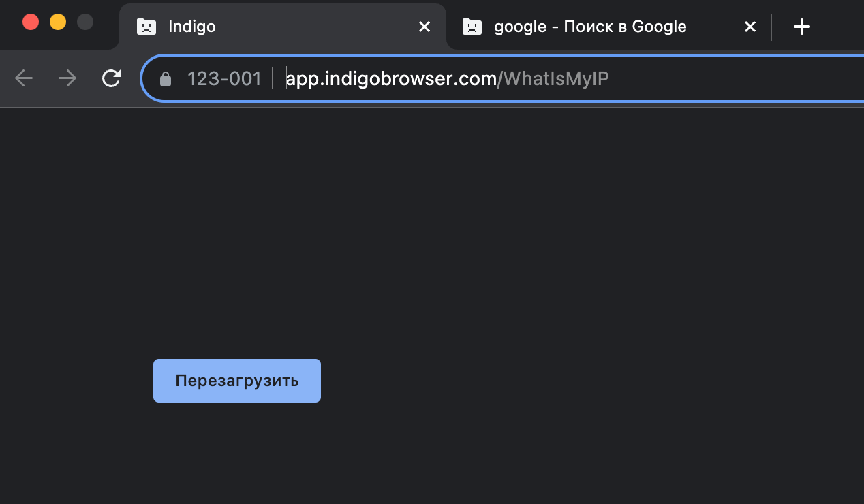
Task: Close the Indigo tab
Action: 424,27
